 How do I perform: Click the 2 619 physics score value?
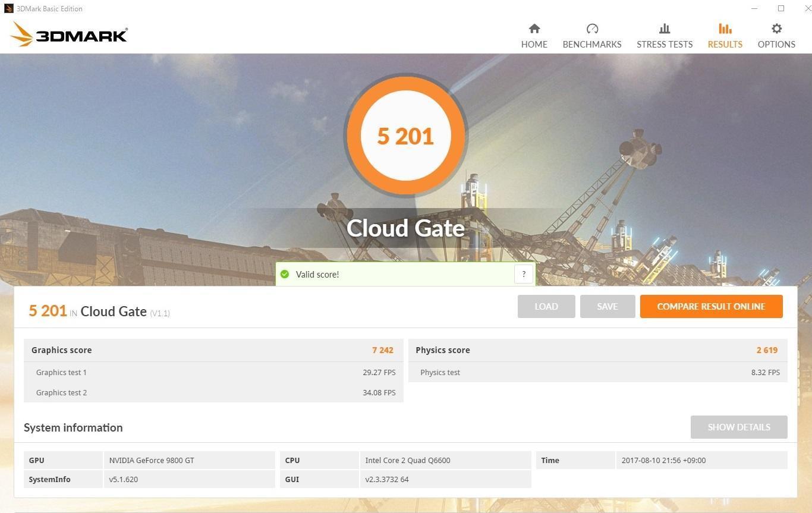pyautogui.click(x=767, y=350)
